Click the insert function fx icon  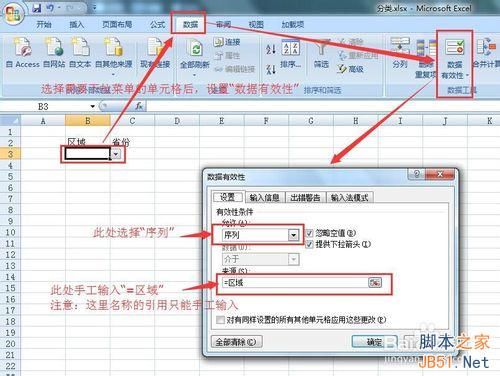[139, 106]
